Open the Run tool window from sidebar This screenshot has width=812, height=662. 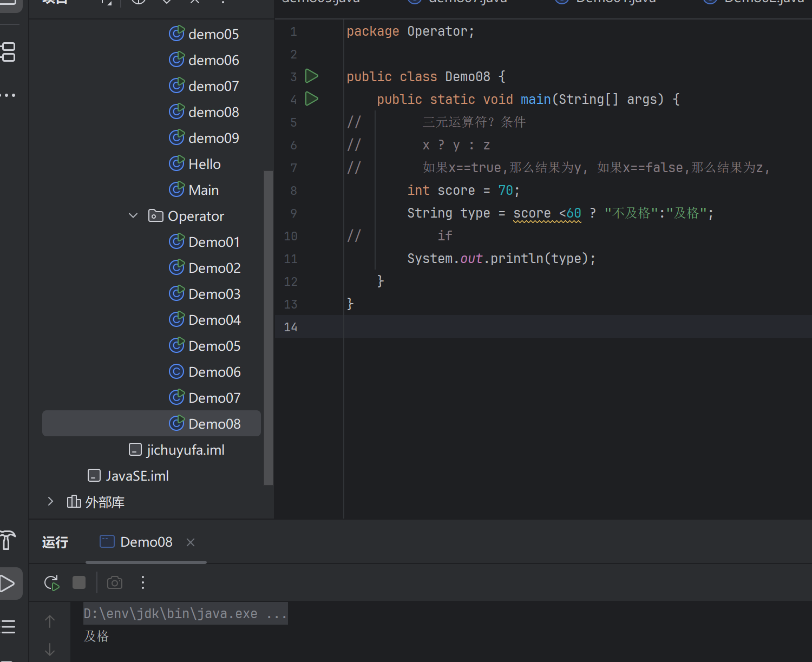[8, 584]
